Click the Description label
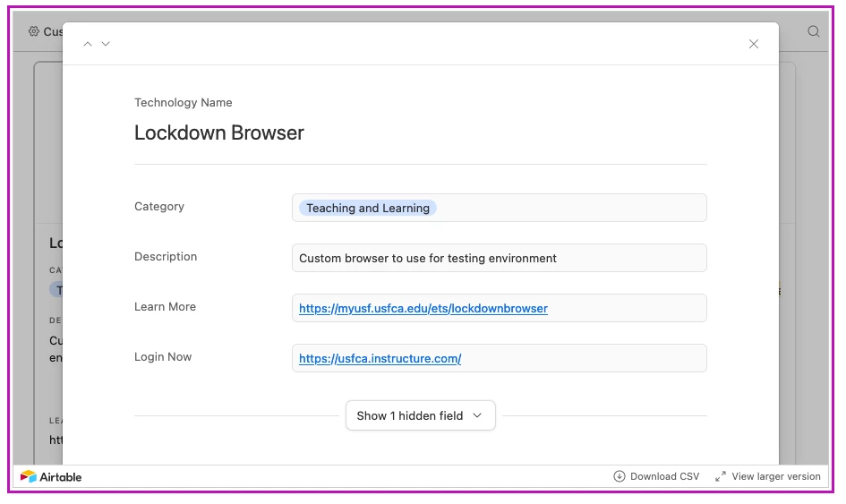The image size is (846, 504). [166, 256]
